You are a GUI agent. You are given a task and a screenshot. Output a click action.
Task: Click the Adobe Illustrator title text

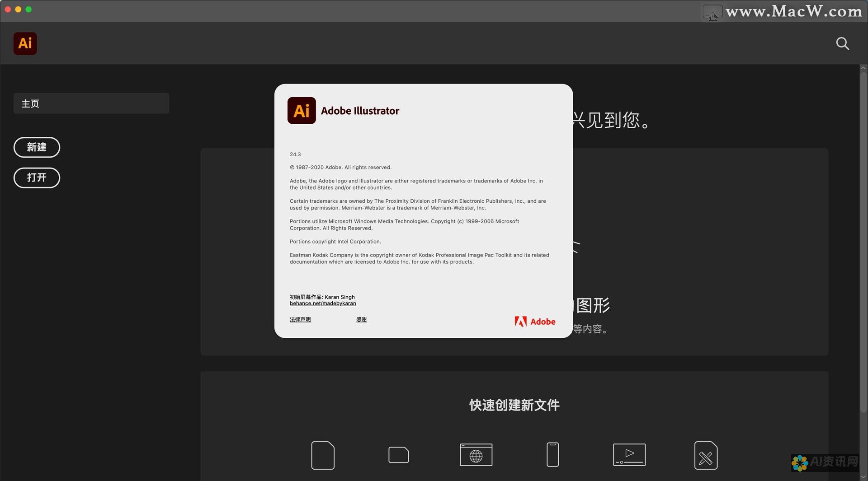tap(360, 111)
